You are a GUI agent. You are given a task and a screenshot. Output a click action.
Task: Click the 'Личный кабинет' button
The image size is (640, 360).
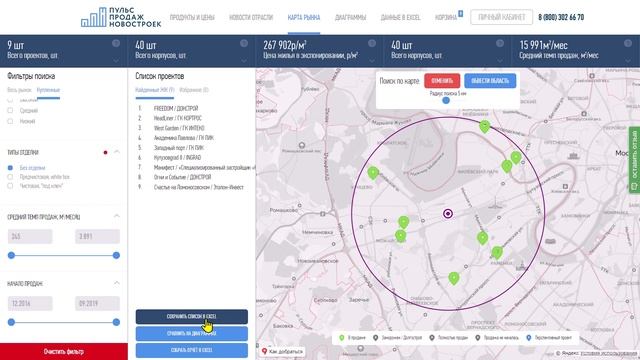501,17
